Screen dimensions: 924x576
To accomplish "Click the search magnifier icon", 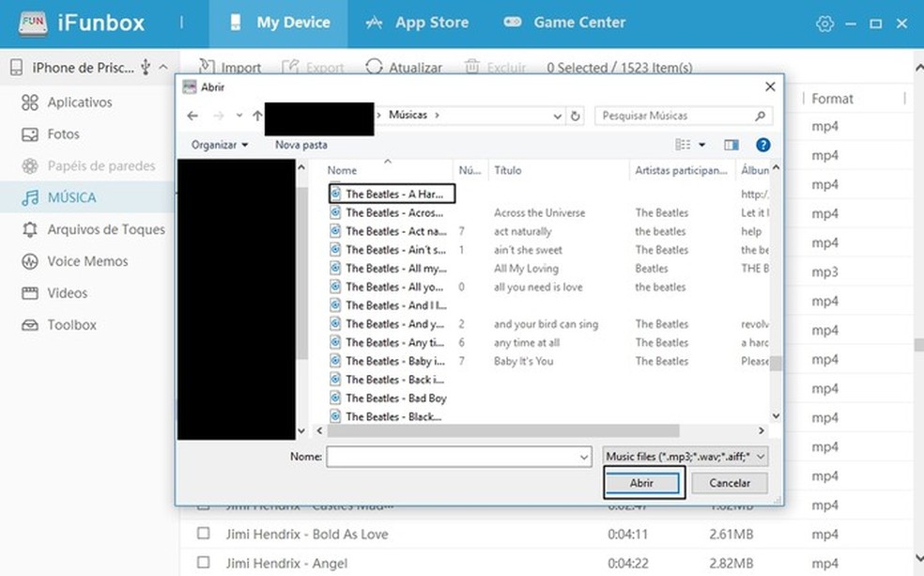I will (761, 117).
